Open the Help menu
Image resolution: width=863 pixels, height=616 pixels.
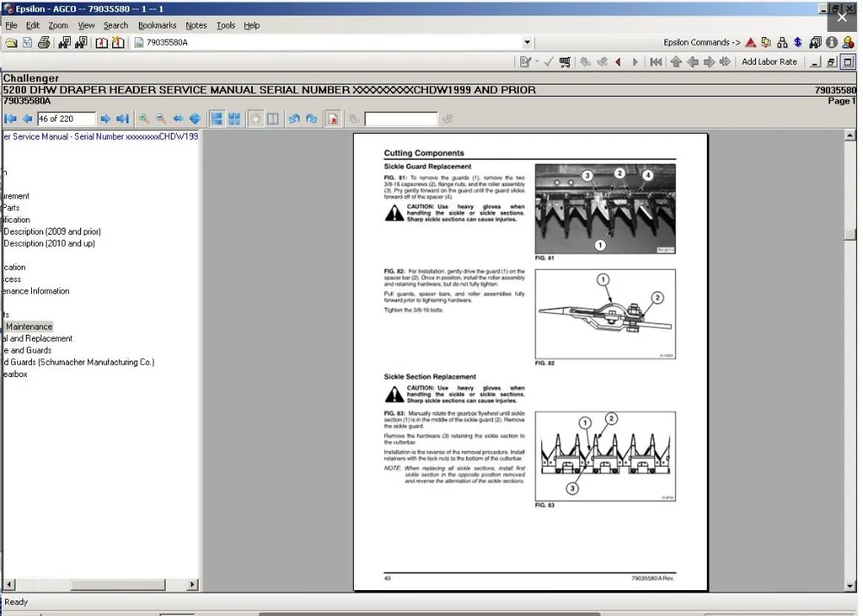pos(251,25)
